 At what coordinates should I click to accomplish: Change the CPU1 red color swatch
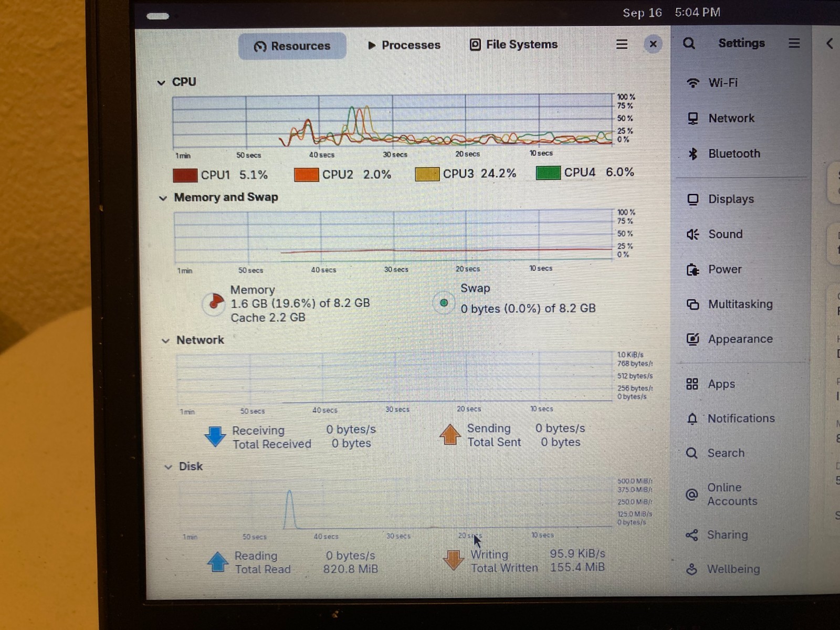click(x=185, y=175)
